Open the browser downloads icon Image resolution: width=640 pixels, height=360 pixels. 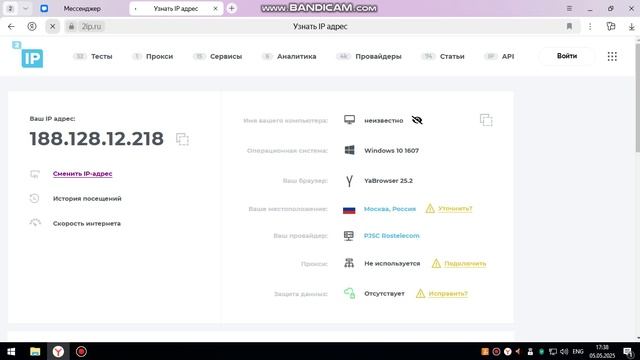tap(631, 27)
